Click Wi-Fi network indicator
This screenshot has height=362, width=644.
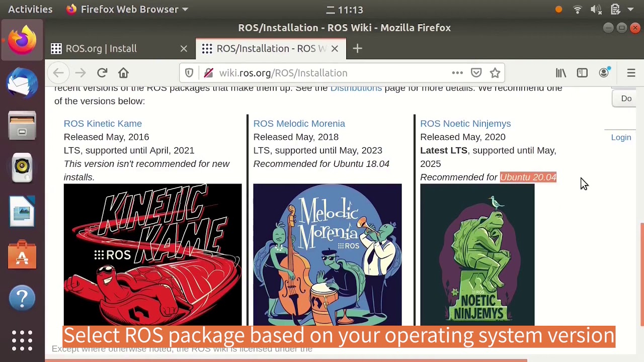[578, 9]
